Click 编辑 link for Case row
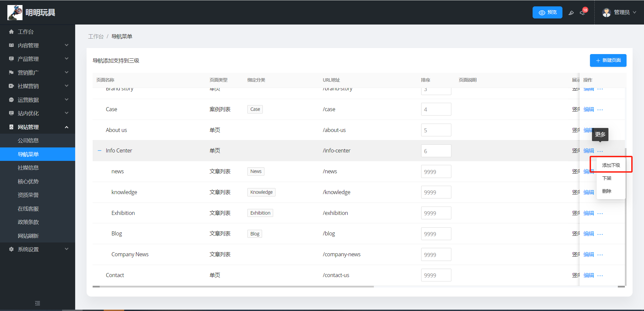The width and height of the screenshot is (644, 311). tap(589, 109)
